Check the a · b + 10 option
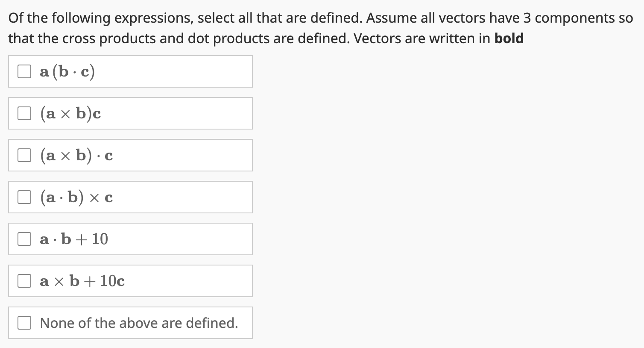The image size is (644, 348). click(24, 239)
